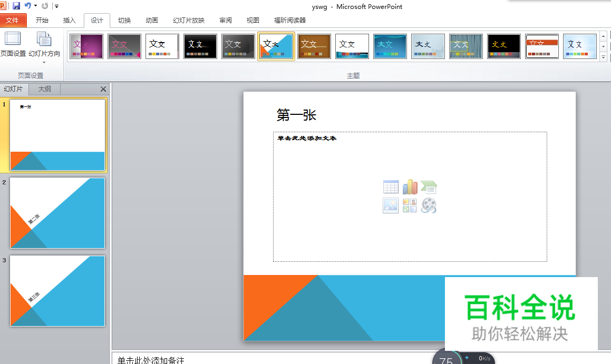Viewport: 611px width, 364px height.
Task: Close the slides/outline pane
Action: (x=103, y=89)
